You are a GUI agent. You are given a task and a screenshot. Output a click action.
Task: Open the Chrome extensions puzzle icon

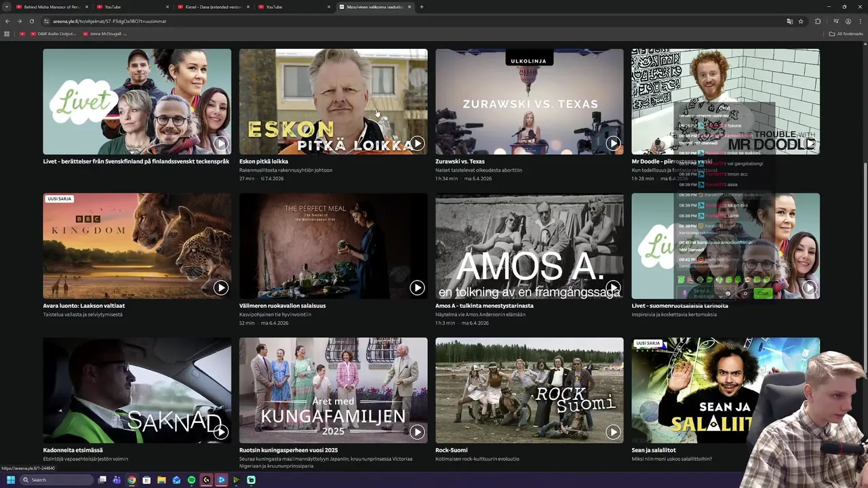tap(818, 21)
